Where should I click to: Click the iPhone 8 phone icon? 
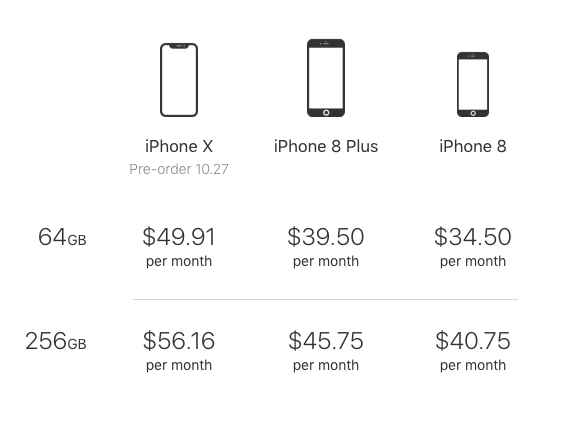(x=473, y=84)
